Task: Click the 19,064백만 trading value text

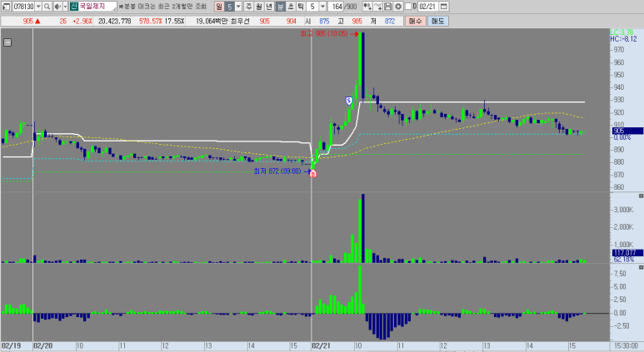Action: point(212,21)
